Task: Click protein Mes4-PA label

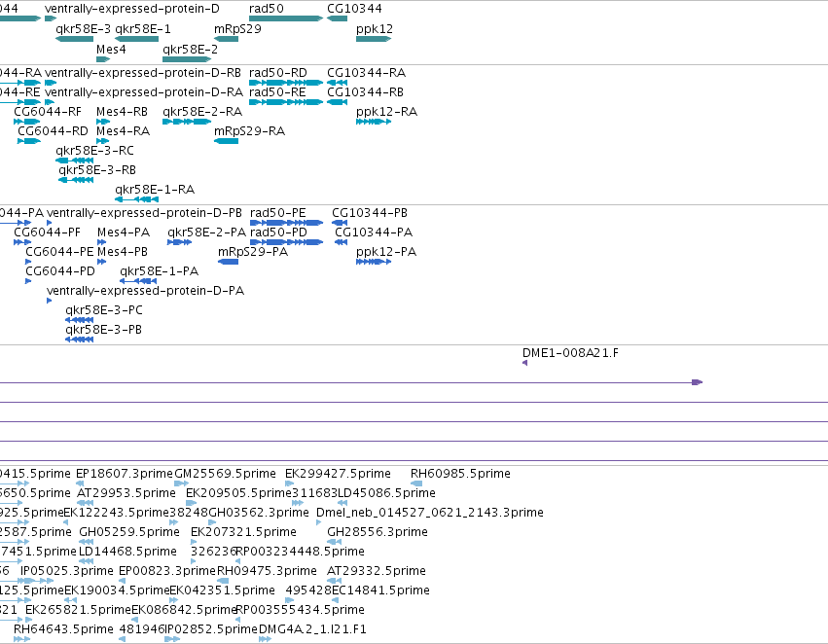Action: (x=124, y=233)
